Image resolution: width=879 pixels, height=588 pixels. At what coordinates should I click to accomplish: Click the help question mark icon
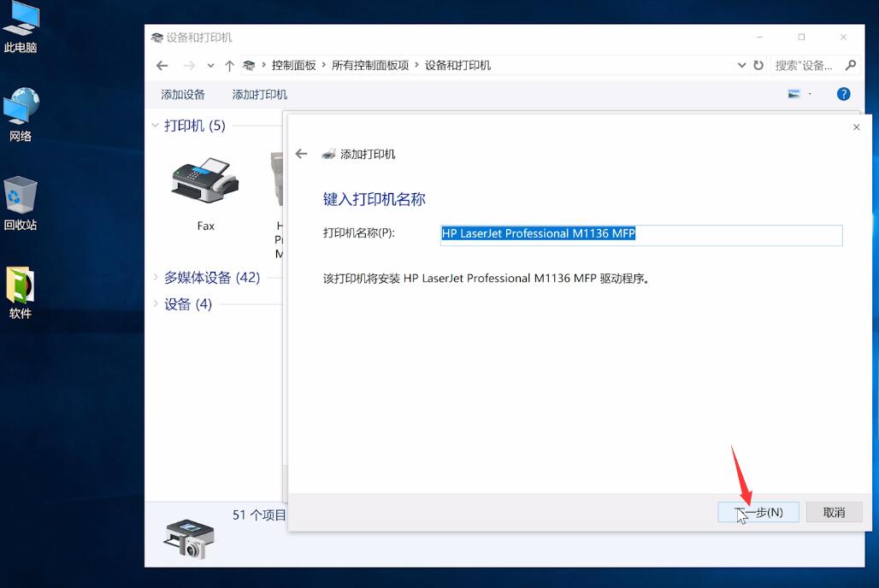pos(844,94)
